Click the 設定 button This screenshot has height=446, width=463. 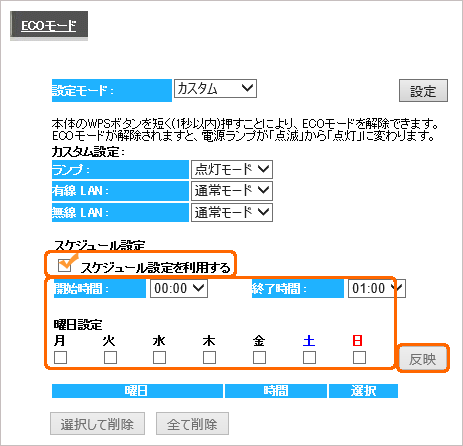pos(423,91)
